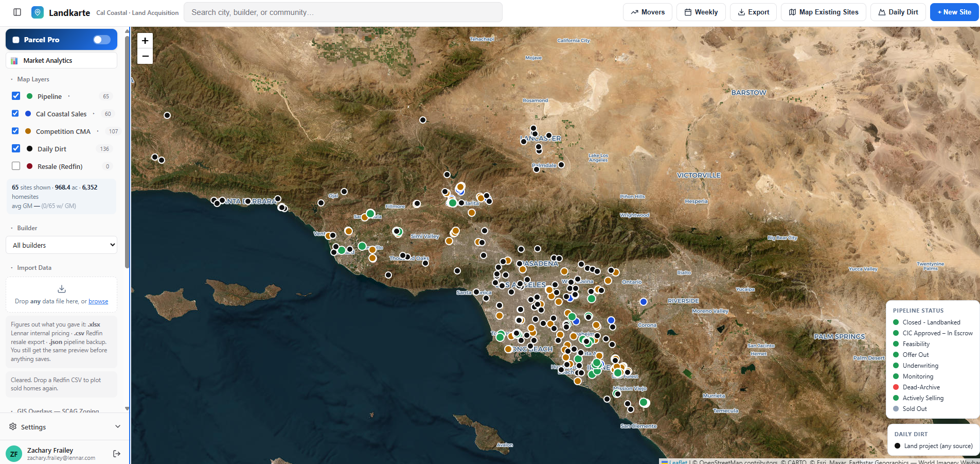Click Land project legend entry
This screenshot has width=980, height=464.
[934, 446]
